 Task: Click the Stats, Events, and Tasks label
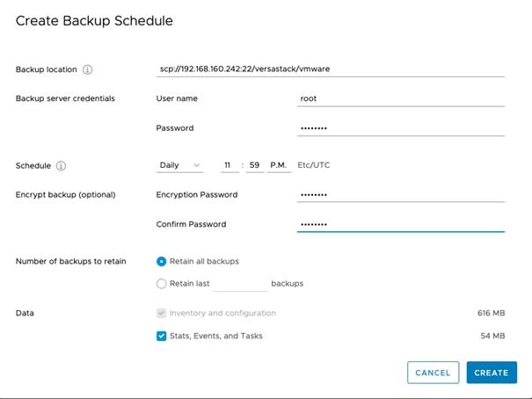[x=216, y=336]
